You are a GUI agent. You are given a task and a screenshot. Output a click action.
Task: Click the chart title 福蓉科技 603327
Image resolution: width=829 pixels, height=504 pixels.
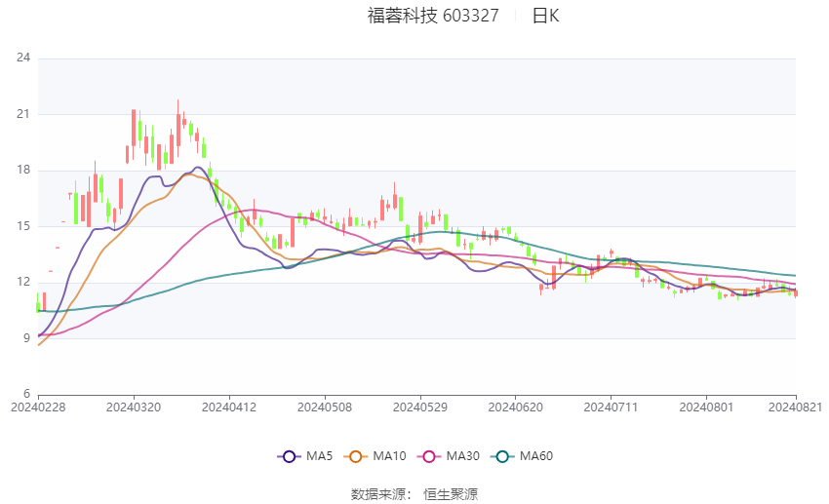tap(433, 16)
